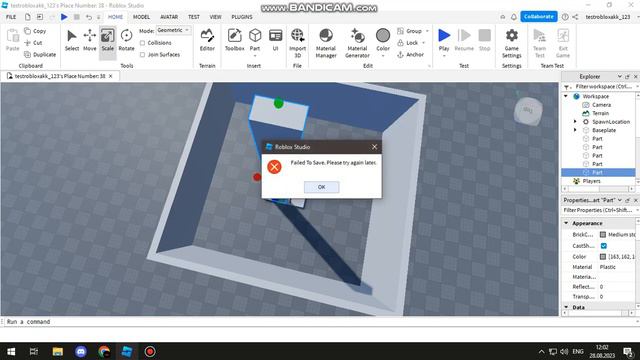Switch to the TEST ribbon tab
This screenshot has width=640, height=360.
click(x=194, y=17)
